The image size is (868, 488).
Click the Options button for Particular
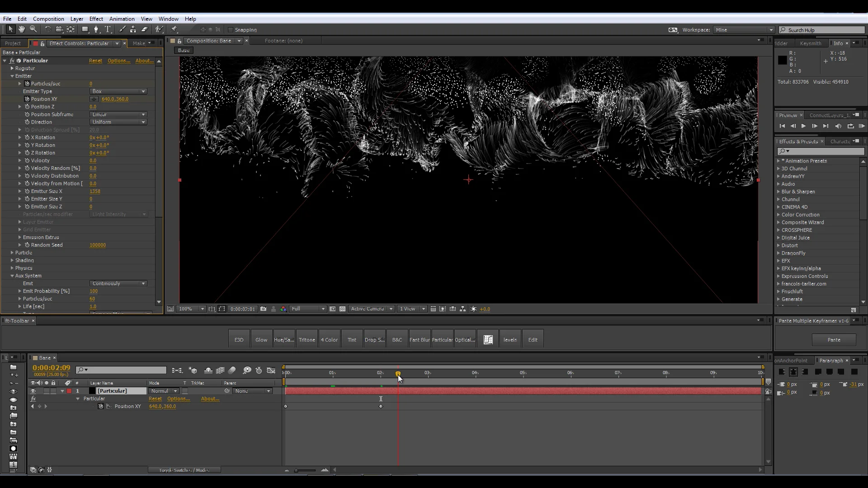[118, 61]
